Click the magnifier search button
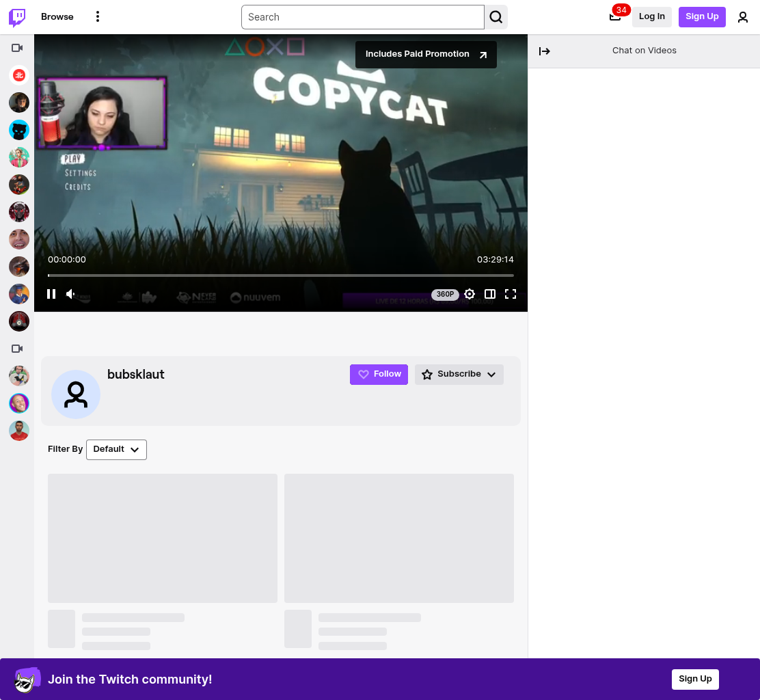The image size is (760, 700). [496, 17]
